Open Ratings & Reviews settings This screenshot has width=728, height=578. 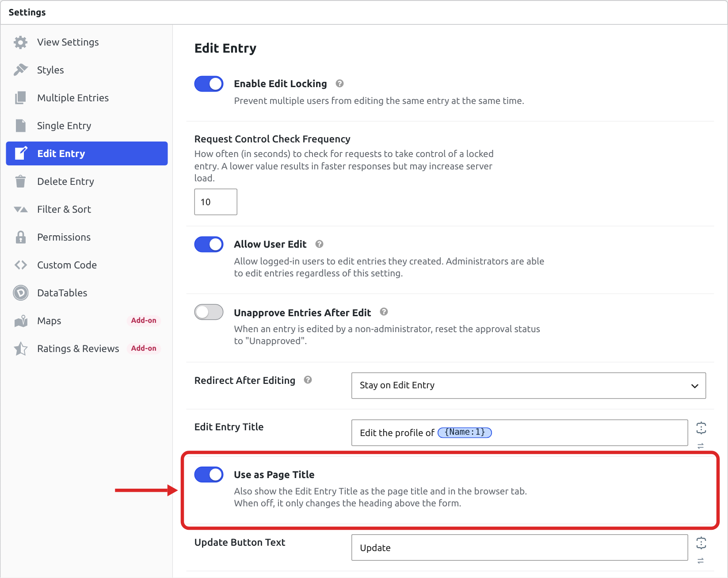(x=87, y=348)
